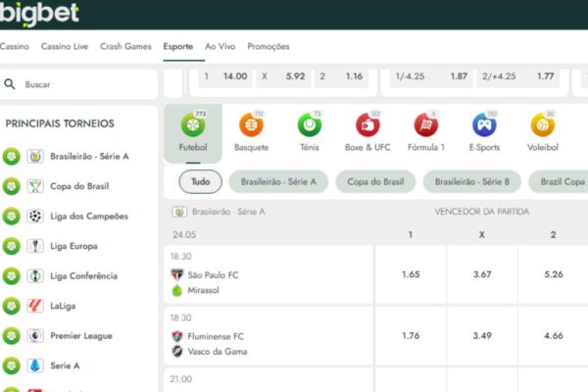Open Mirassol team row
The height and width of the screenshot is (392, 588).
[203, 290]
